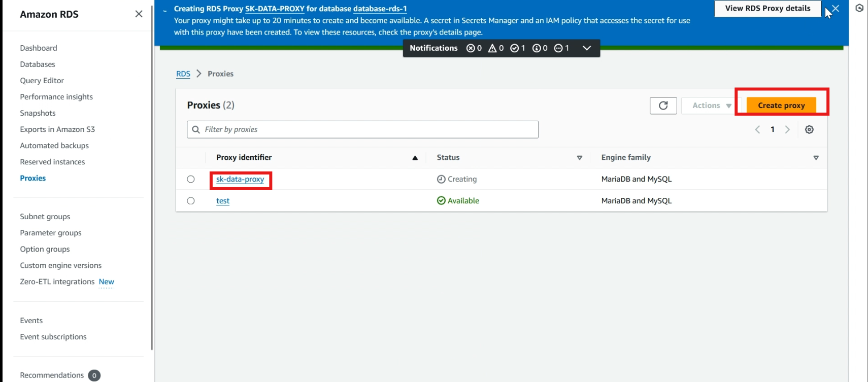Open Zero-ETL integrations in the sidebar

[57, 282]
